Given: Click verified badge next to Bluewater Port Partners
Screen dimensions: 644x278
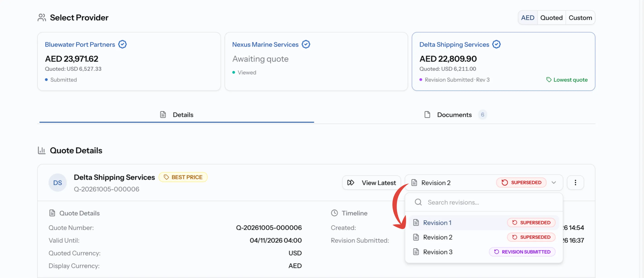Looking at the screenshot, I should [x=122, y=44].
